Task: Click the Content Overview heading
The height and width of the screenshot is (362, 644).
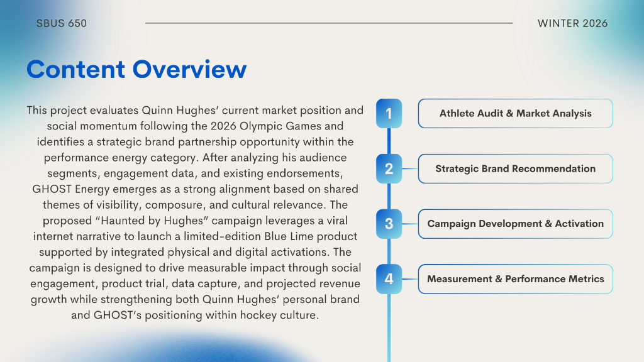Action: coord(136,69)
